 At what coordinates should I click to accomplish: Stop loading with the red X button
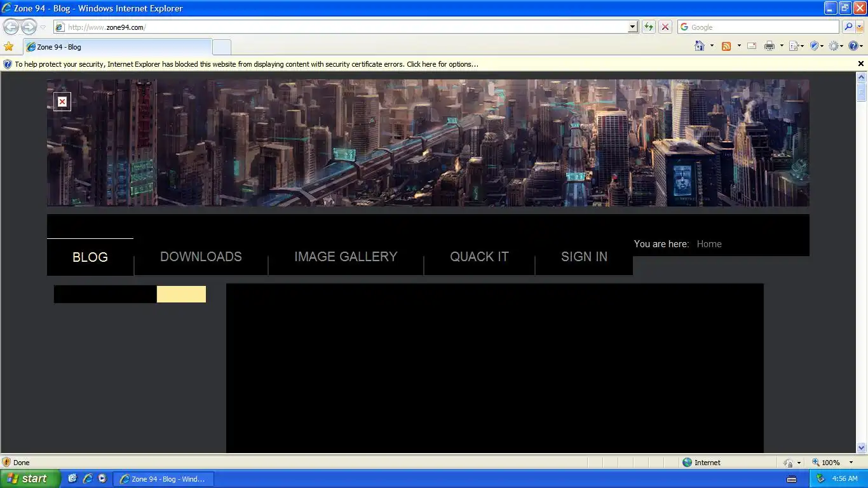point(665,27)
